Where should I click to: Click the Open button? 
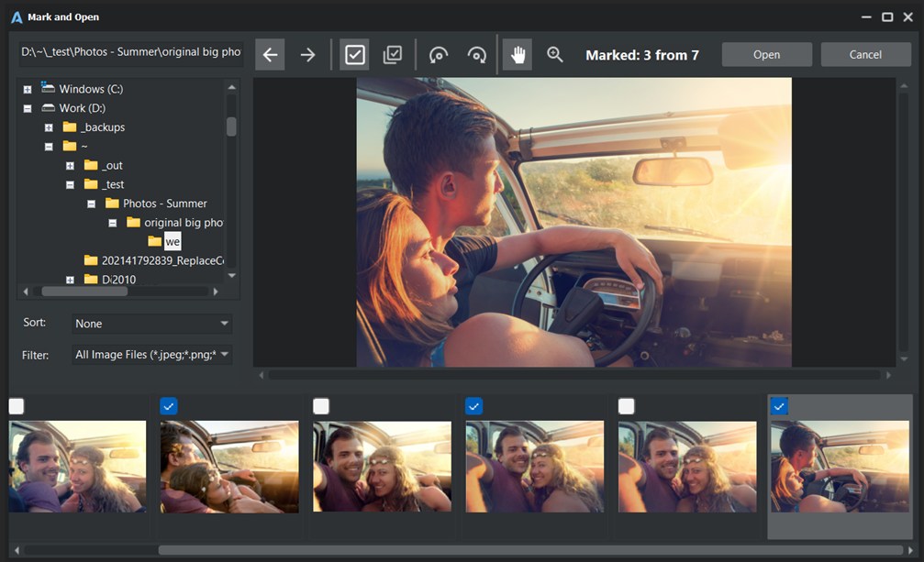pos(766,54)
